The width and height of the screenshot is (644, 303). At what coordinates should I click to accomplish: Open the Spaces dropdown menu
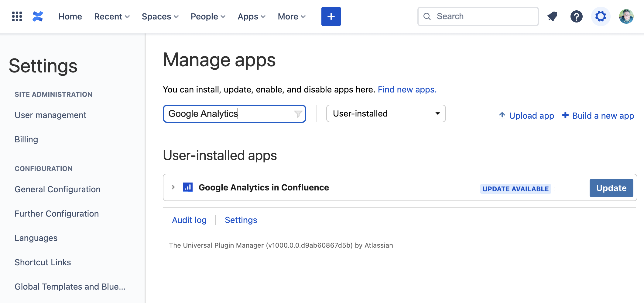tap(160, 16)
